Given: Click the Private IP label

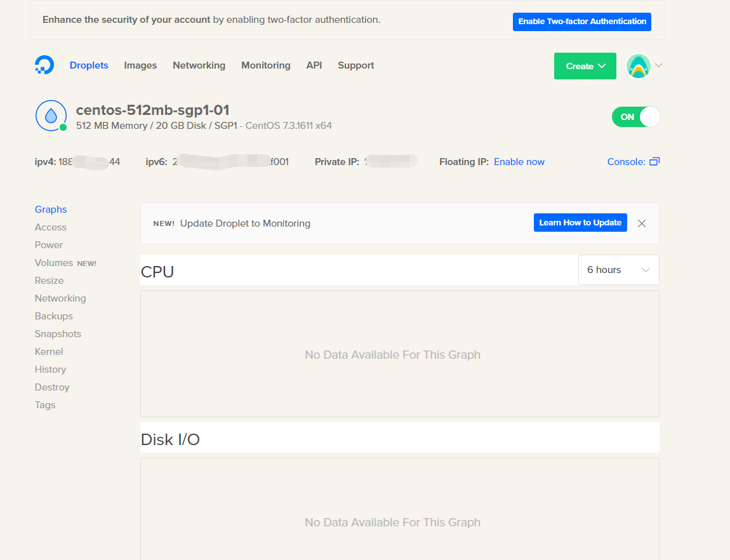Looking at the screenshot, I should [337, 162].
